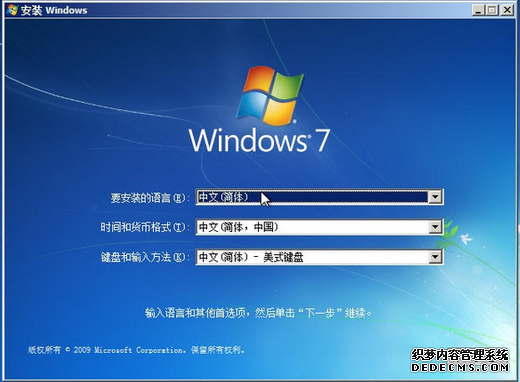Click the 键盘和输入方法(K) label
The image size is (520, 382).
(x=144, y=257)
